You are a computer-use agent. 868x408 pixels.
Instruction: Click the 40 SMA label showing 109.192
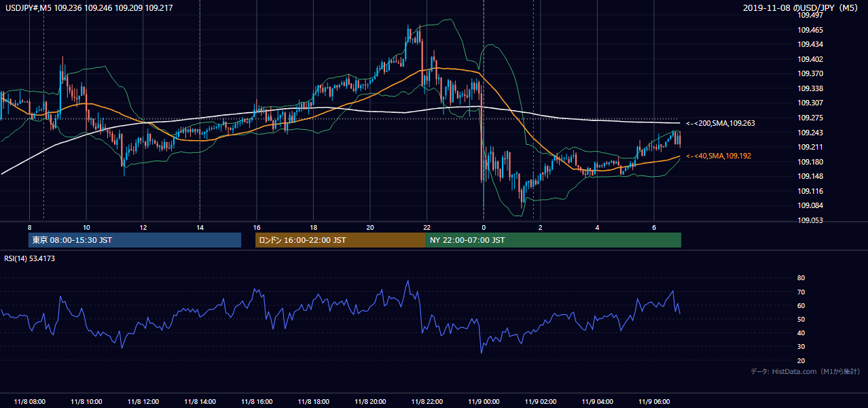(719, 156)
